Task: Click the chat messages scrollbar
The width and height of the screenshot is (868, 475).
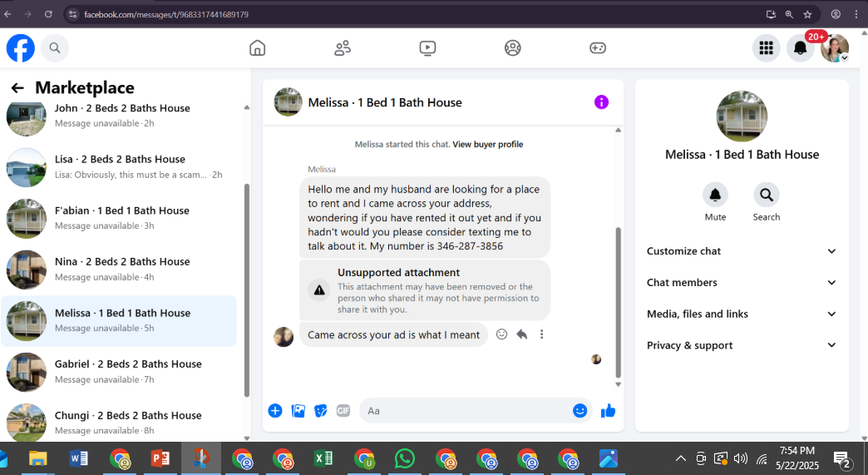Action: [619, 302]
